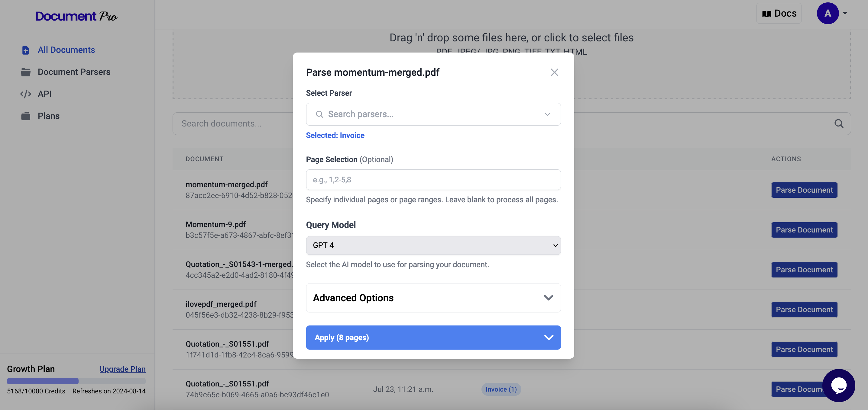Open the Search parsers dropdown

pyautogui.click(x=433, y=114)
